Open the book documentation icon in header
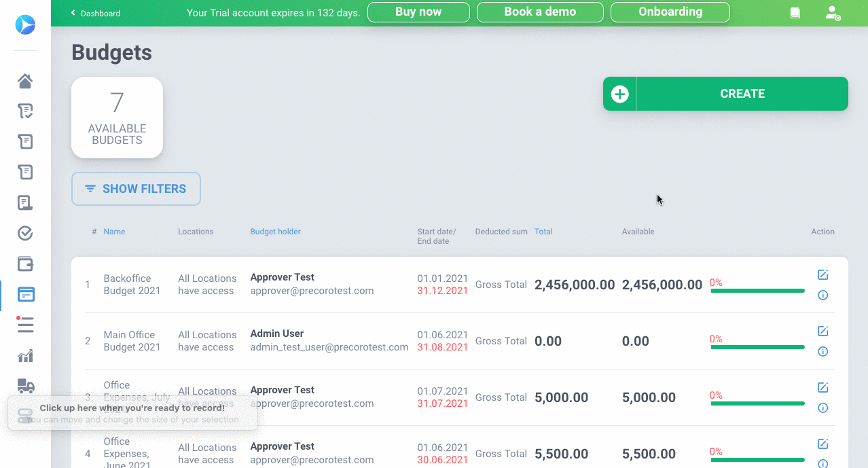The height and width of the screenshot is (468, 868). 795,13
